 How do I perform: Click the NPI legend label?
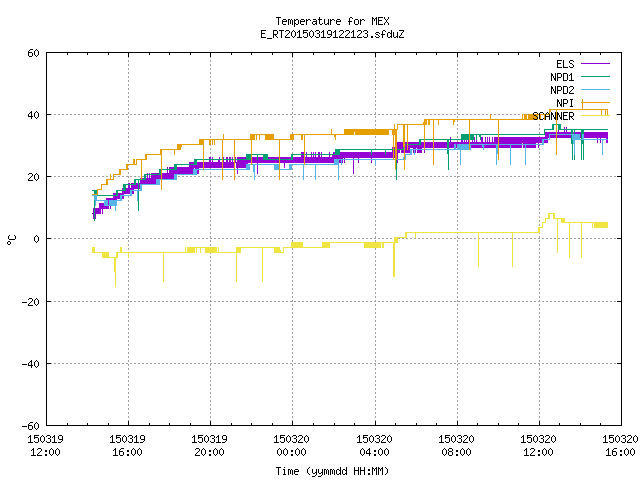[x=565, y=103]
